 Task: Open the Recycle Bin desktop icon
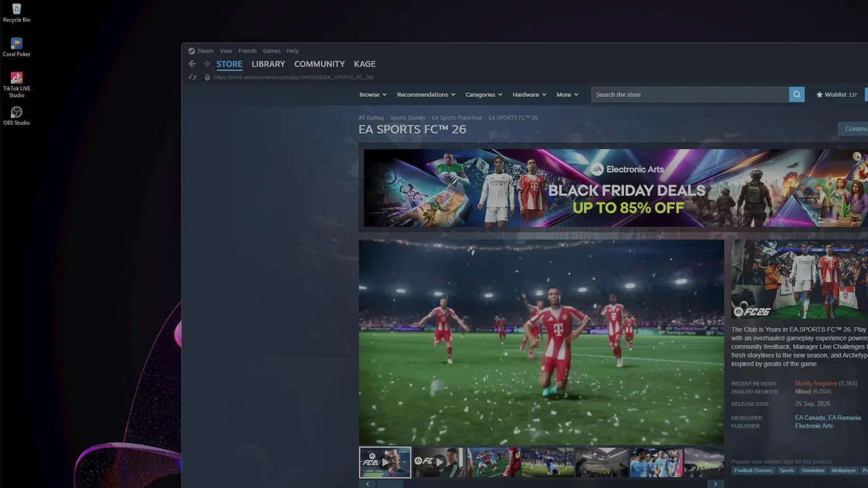pos(16,13)
